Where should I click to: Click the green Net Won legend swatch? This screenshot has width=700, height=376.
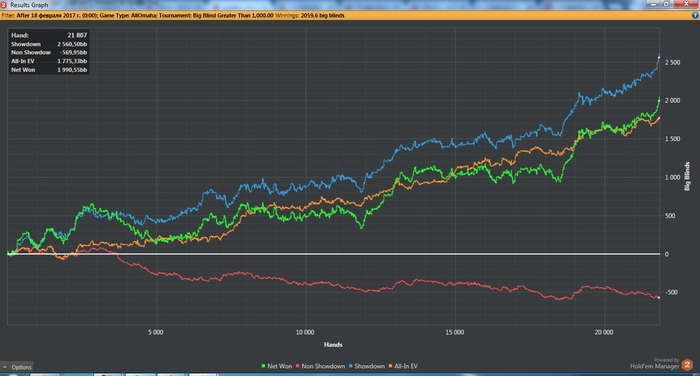point(263,366)
